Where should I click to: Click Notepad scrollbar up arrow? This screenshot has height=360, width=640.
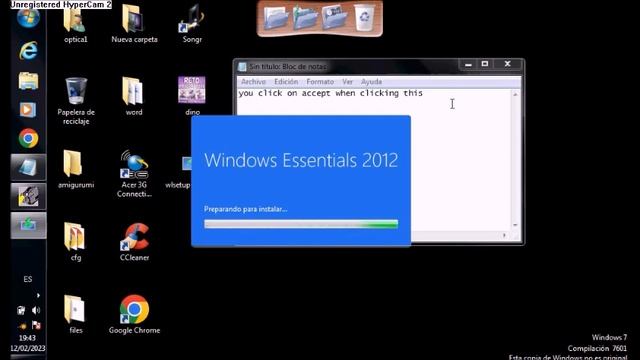coord(515,94)
